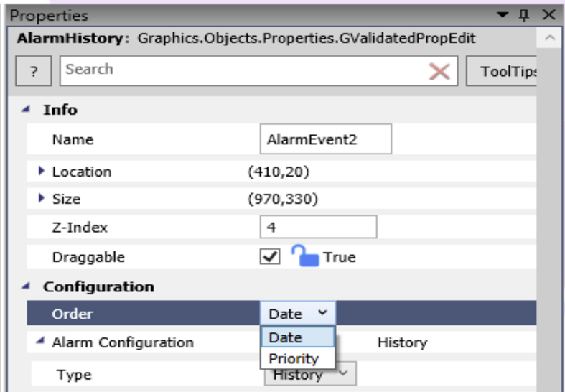Click the ToolTips button

pos(503,72)
